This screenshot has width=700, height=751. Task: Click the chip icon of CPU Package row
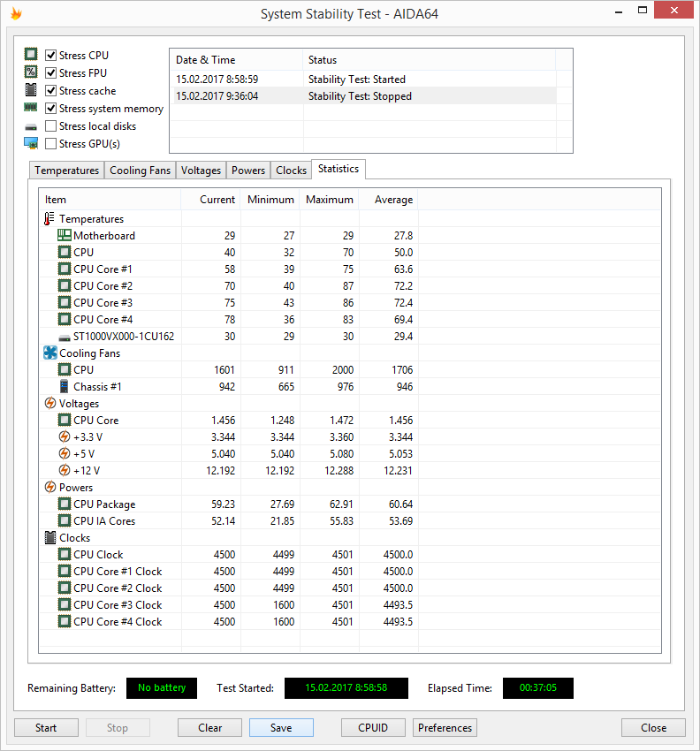tap(65, 504)
